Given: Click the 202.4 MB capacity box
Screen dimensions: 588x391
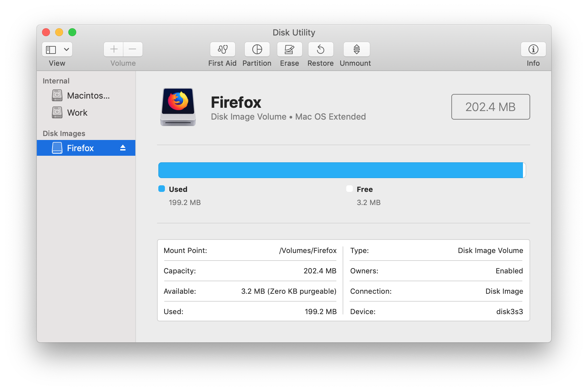Looking at the screenshot, I should 490,107.
